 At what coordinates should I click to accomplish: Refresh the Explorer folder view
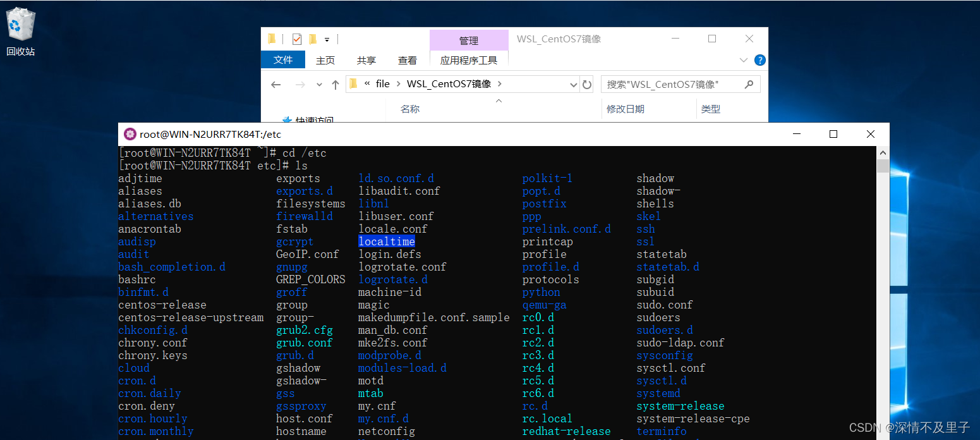click(587, 84)
